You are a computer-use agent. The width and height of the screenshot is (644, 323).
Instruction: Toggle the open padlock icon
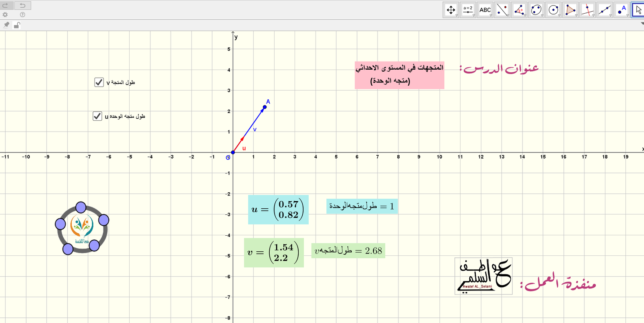(x=17, y=25)
